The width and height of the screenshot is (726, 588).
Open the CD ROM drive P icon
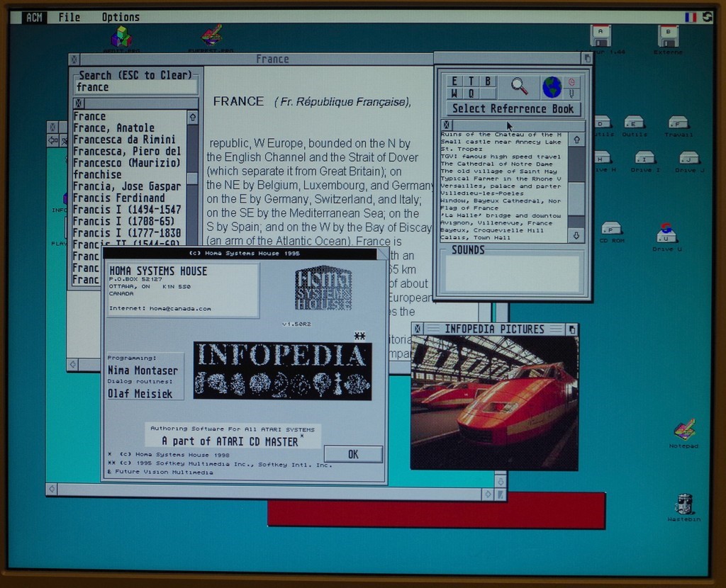click(x=612, y=232)
